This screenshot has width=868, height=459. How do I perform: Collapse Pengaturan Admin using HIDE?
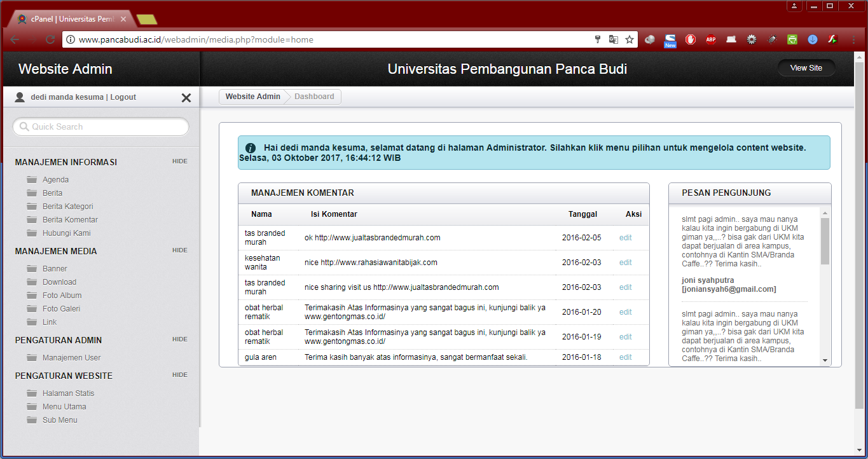180,339
